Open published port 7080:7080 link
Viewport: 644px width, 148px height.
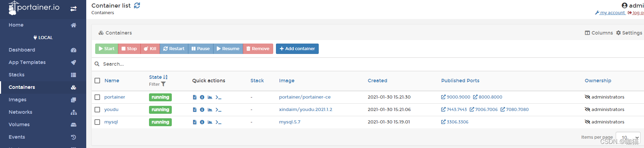[515, 110]
